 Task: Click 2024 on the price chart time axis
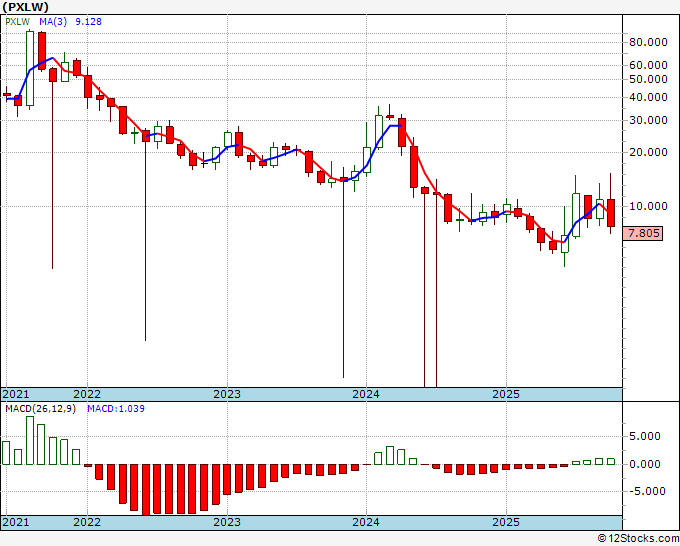pyautogui.click(x=366, y=394)
